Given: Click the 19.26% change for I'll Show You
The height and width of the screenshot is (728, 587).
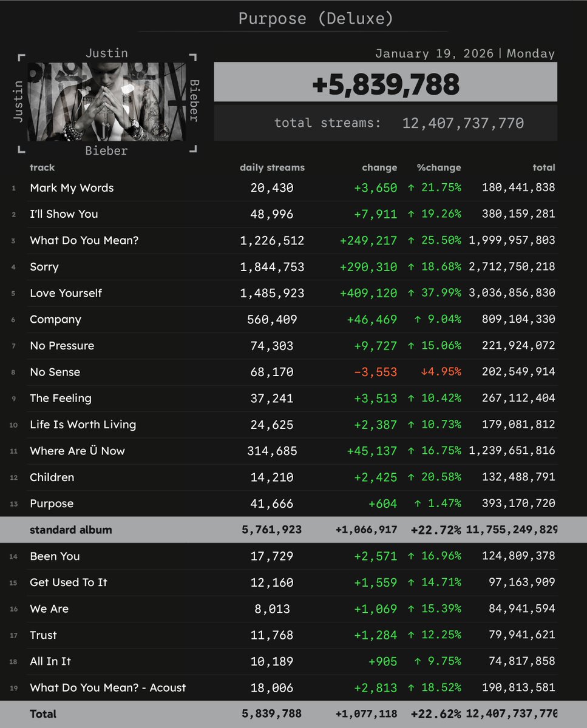Looking at the screenshot, I should point(434,214).
